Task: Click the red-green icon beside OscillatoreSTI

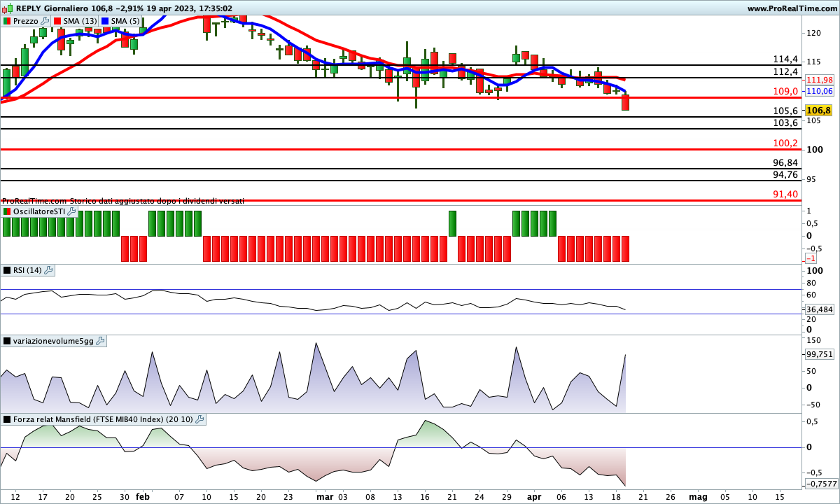Action: (x=7, y=211)
